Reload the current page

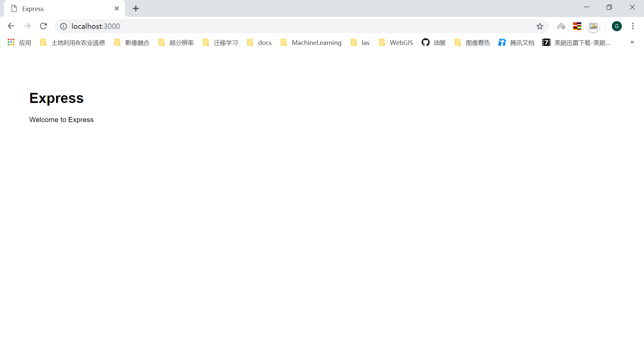43,26
